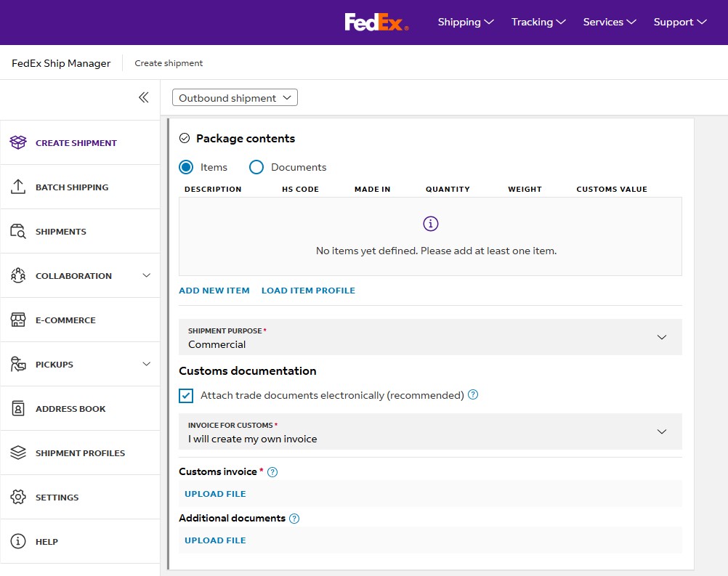Screen dimensions: 728x576
Task: Select the Documents radio button
Action: point(256,167)
